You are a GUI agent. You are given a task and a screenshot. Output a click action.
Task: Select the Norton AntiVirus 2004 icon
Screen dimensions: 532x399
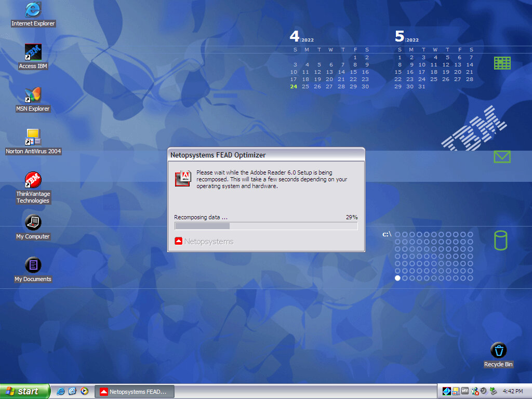coord(33,138)
